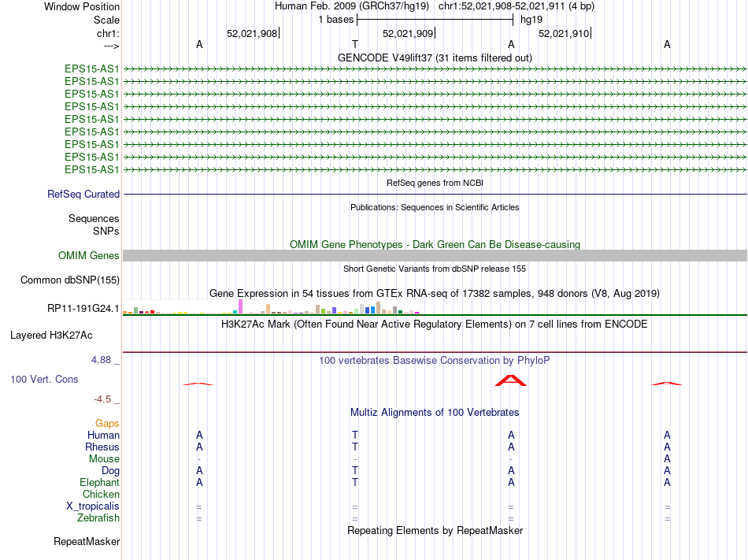748x560 pixels.
Task: Click the Rhesus species label
Action: (x=102, y=447)
